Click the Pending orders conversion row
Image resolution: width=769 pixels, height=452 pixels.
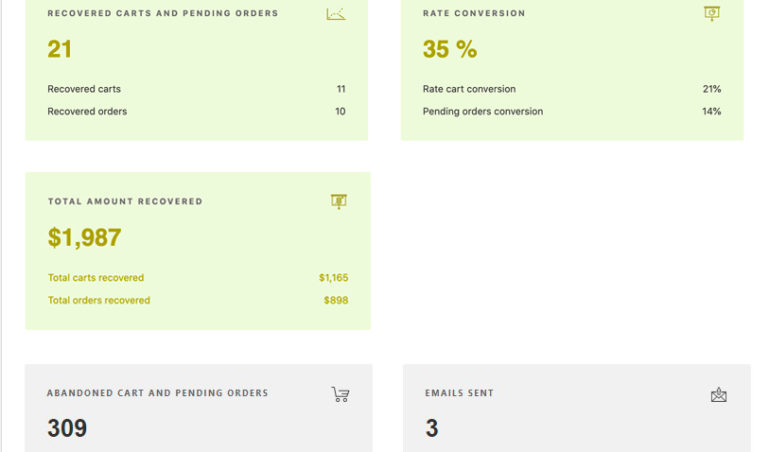coord(572,111)
